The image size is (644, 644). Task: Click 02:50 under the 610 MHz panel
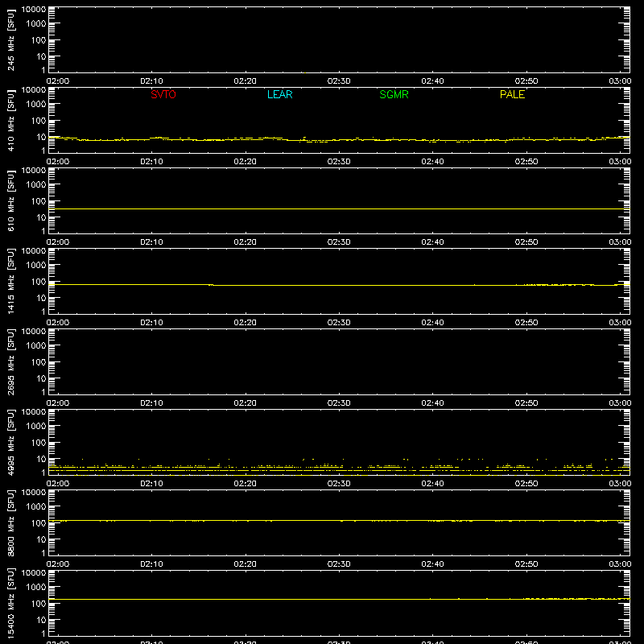tap(526, 242)
